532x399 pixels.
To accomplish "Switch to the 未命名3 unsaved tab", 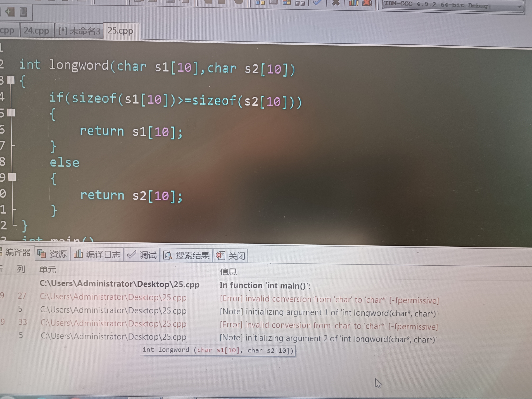I will click(79, 31).
